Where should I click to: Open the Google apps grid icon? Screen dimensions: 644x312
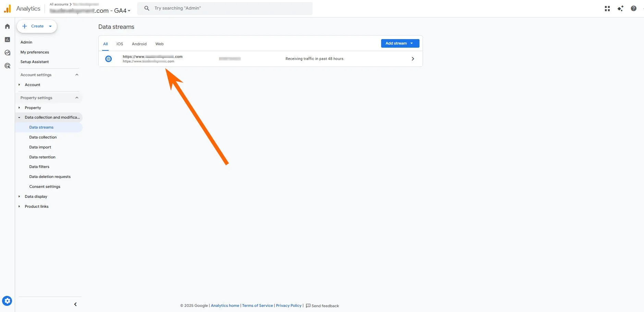607,9
